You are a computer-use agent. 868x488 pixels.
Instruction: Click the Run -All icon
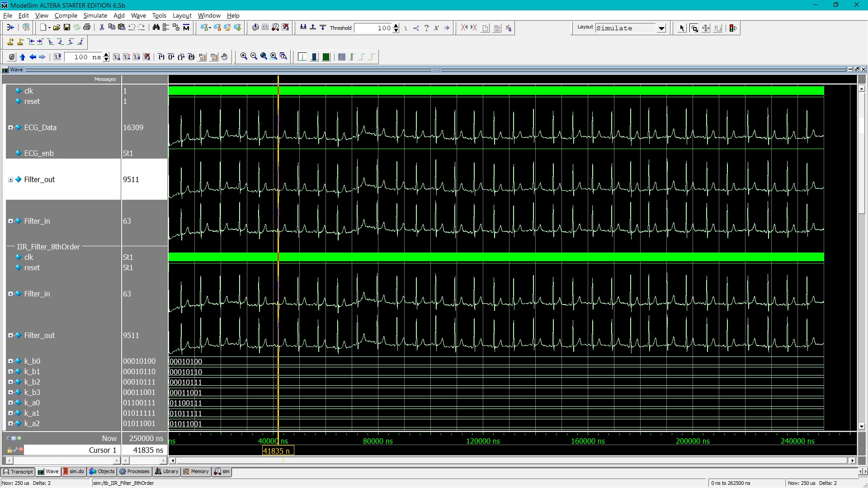[137, 56]
